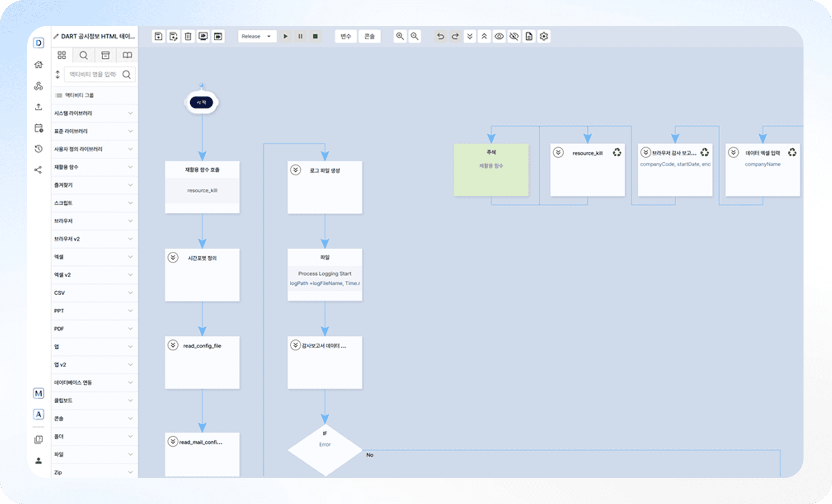
Task: Click the Save icon in the toolbar
Action: (x=158, y=36)
